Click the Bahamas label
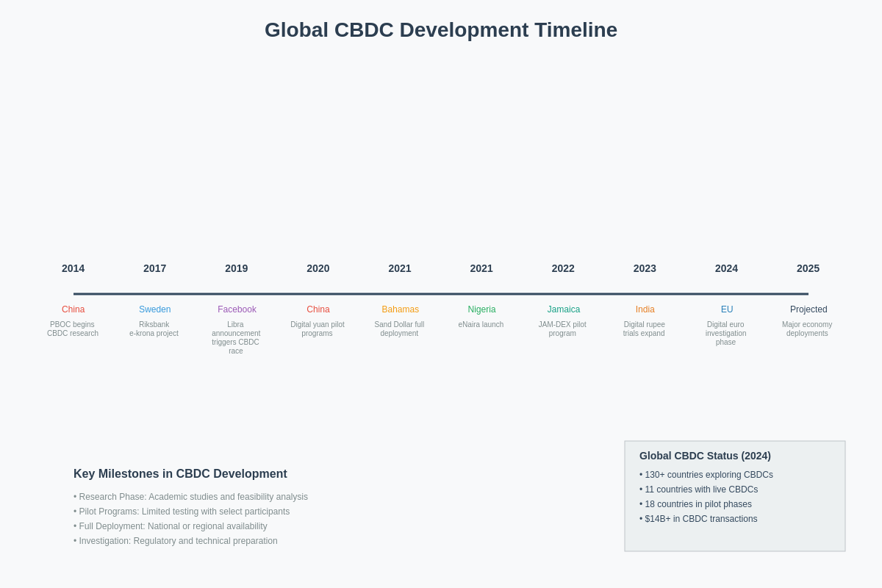 pos(400,309)
